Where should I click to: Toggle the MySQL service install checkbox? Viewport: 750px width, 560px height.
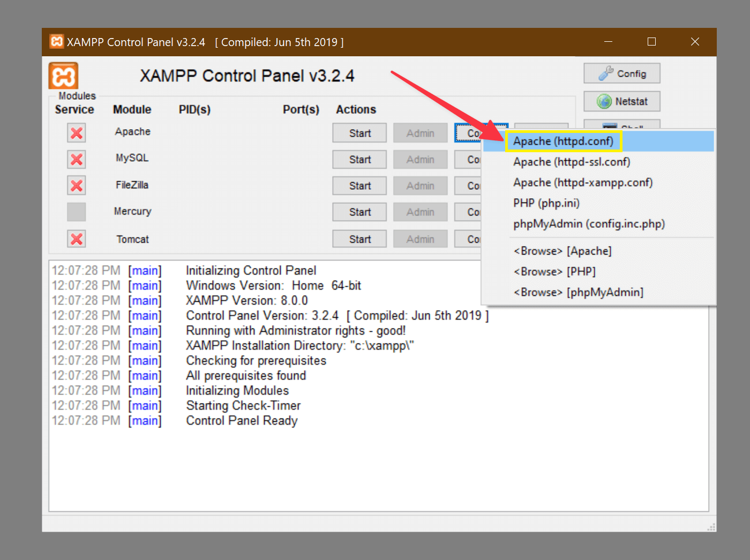pos(77,159)
